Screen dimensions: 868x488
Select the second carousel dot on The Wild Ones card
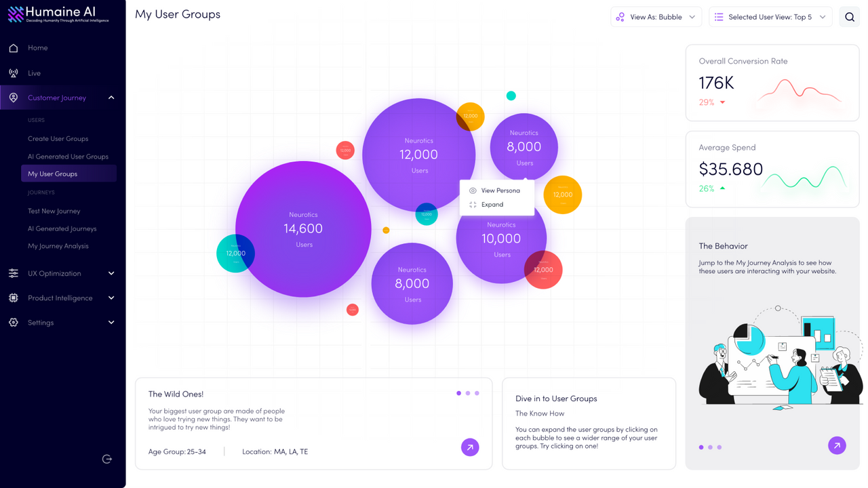click(467, 392)
